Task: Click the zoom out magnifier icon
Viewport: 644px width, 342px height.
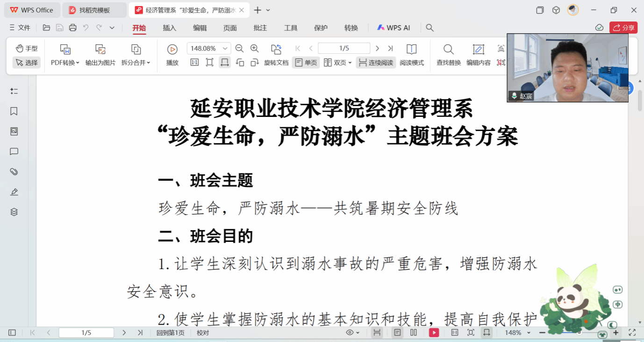Action: tap(239, 48)
